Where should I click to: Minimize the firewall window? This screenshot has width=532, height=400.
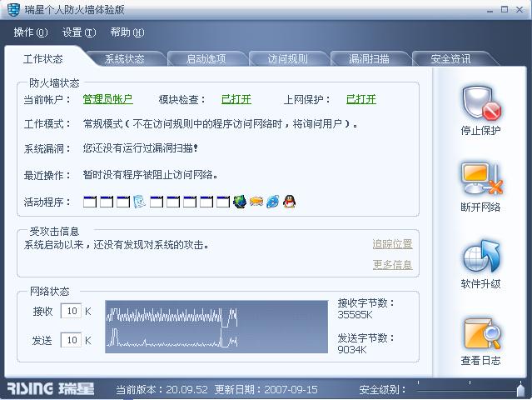click(x=490, y=10)
